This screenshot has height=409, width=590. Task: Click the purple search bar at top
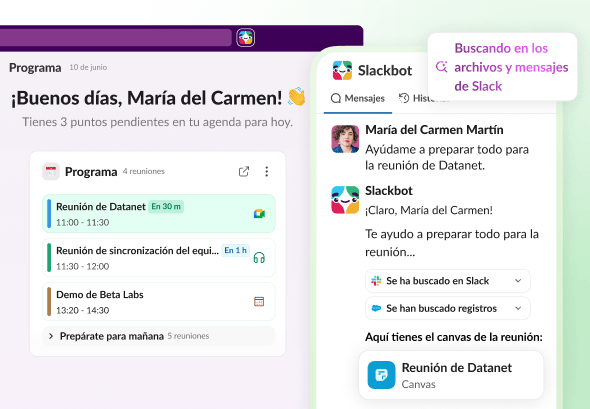[116, 38]
